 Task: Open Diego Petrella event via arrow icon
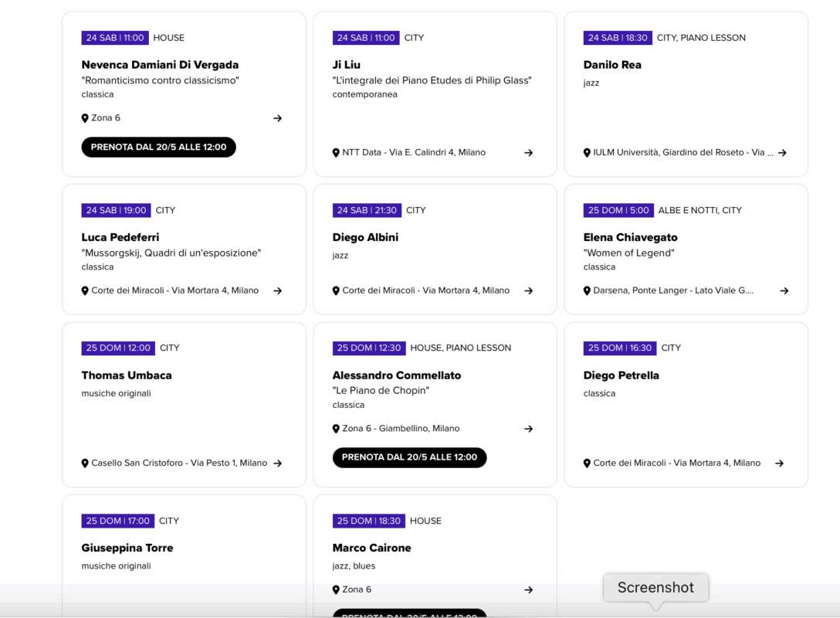click(x=779, y=463)
